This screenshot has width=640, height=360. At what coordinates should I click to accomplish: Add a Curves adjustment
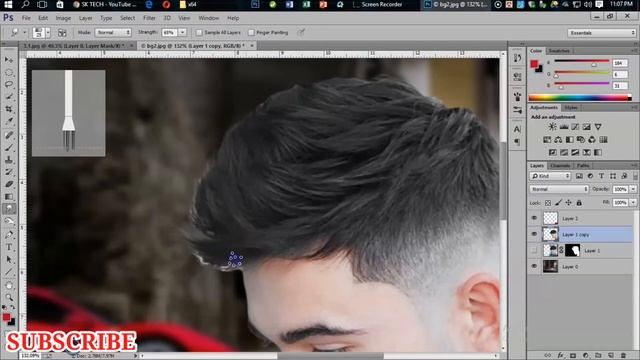click(575, 127)
